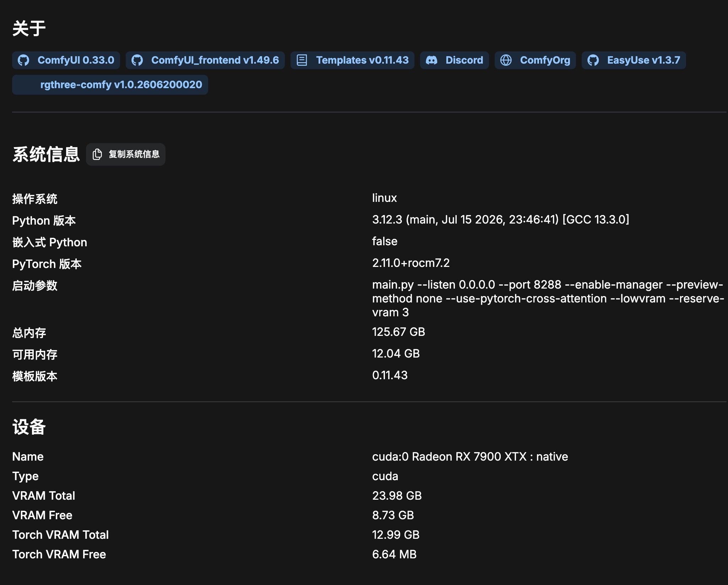728x585 pixels.
Task: Click the Torch VRAM Total label
Action: point(60,535)
